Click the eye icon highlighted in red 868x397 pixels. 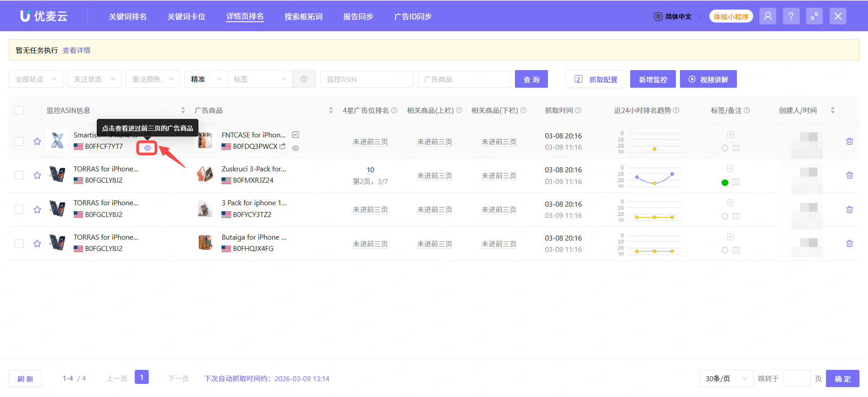tap(147, 148)
